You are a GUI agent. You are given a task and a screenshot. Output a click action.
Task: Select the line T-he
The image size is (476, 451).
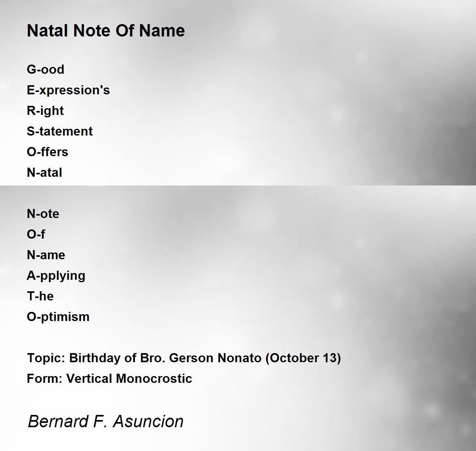pyautogui.click(x=40, y=296)
